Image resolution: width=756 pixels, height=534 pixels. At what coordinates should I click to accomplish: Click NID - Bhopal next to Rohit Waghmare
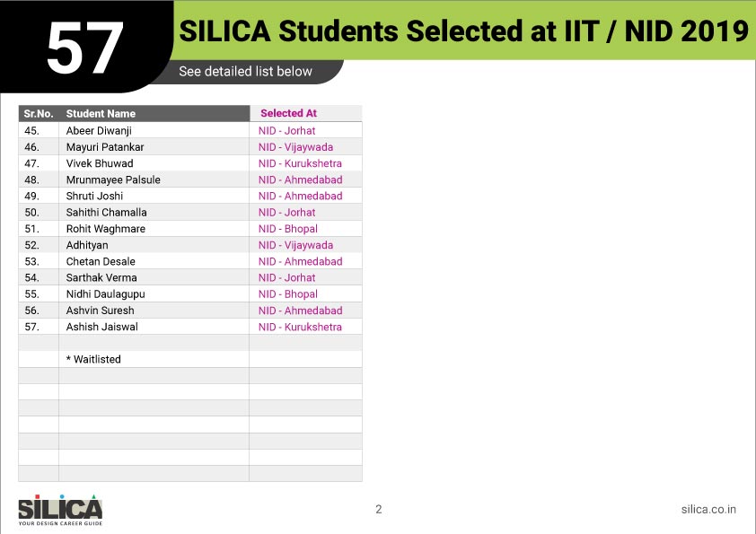pyautogui.click(x=287, y=229)
